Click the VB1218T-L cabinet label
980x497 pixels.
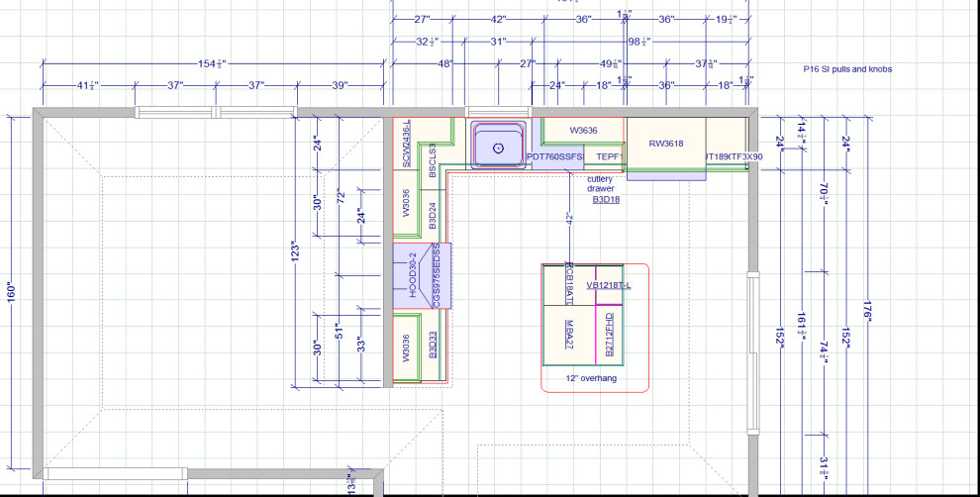pyautogui.click(x=608, y=285)
